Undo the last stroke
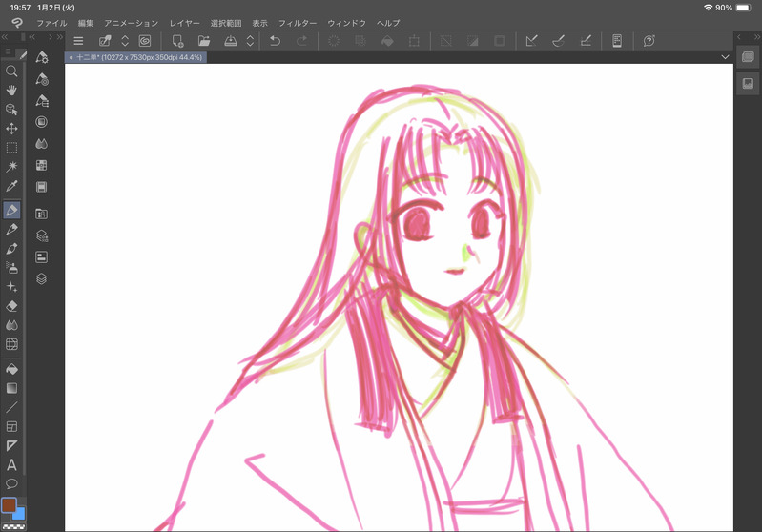The width and height of the screenshot is (762, 532). point(275,41)
